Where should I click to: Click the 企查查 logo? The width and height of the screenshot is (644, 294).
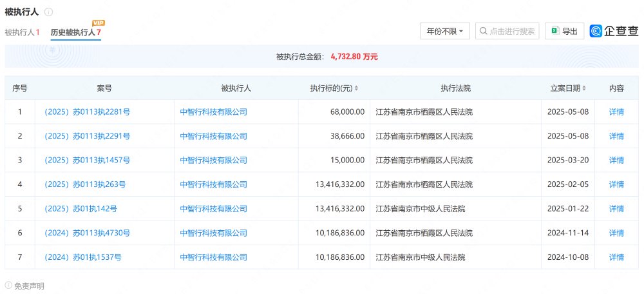tap(614, 31)
